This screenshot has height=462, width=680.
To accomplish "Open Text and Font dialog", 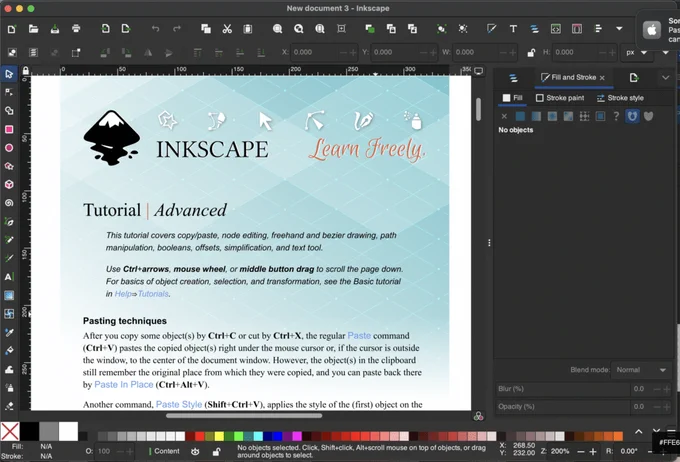I will click(513, 29).
